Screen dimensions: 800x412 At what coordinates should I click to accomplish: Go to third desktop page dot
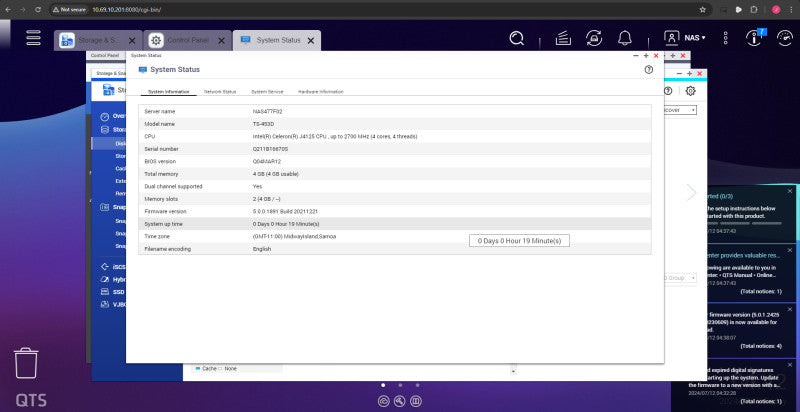417,385
